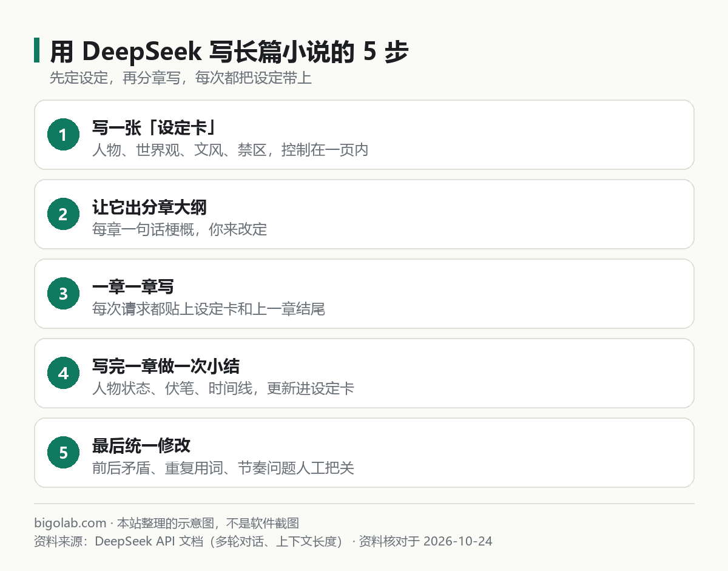
Task: Click the line "每章一句话梗概，你来改定"
Action: click(x=180, y=229)
